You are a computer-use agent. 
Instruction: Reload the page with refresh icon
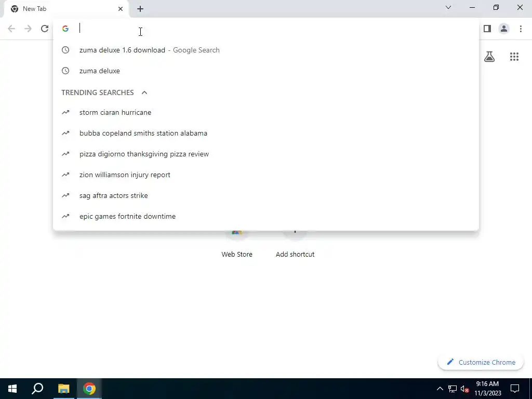45,29
